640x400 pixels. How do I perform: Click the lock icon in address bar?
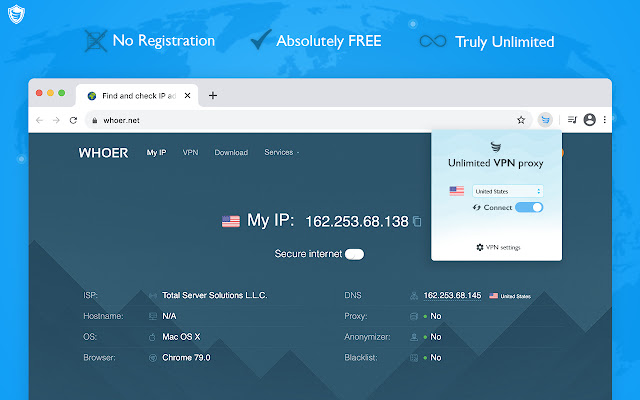pos(95,120)
